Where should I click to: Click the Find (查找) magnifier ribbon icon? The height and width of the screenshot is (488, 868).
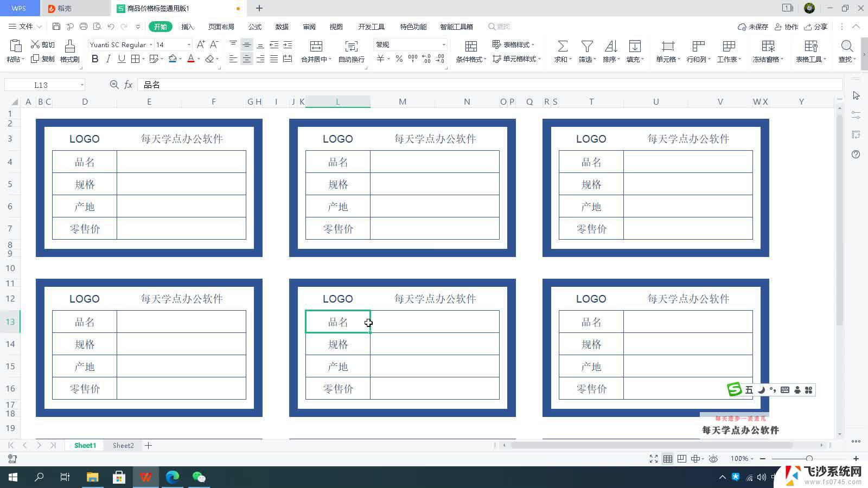click(x=847, y=46)
